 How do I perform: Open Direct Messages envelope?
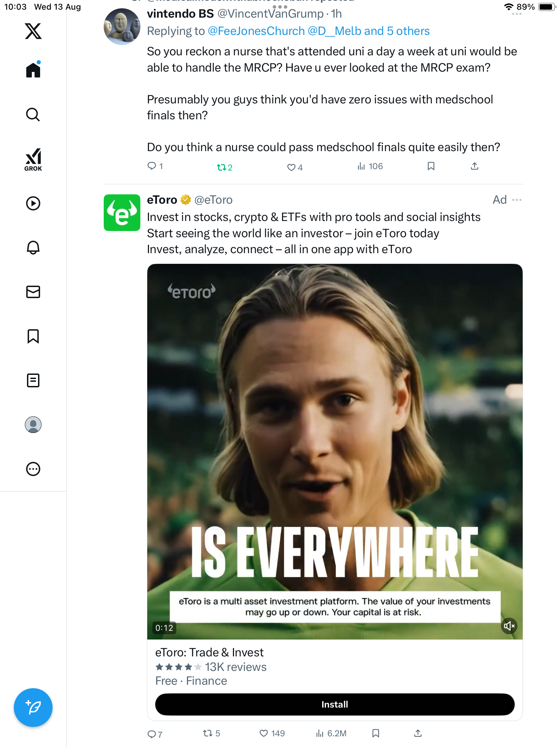33,292
